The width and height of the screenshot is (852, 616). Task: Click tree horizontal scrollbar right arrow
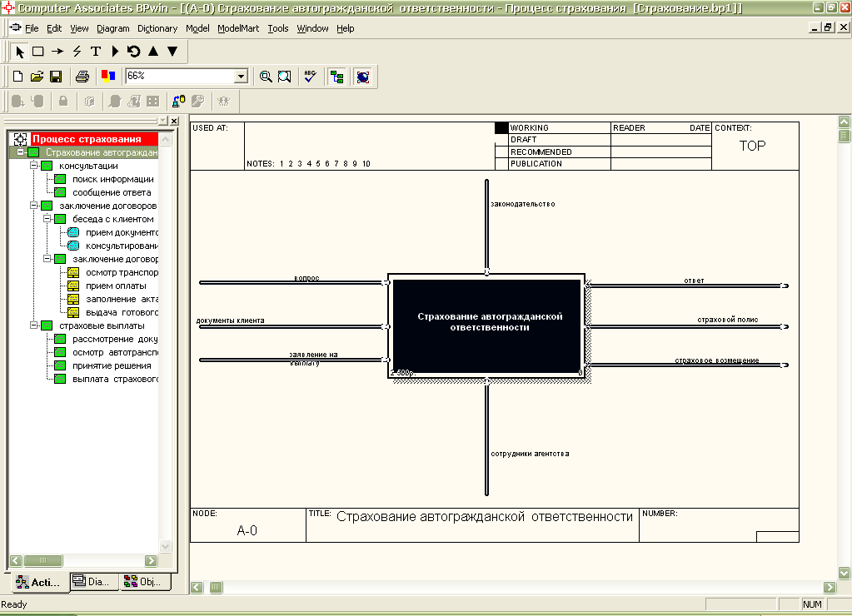pos(151,560)
